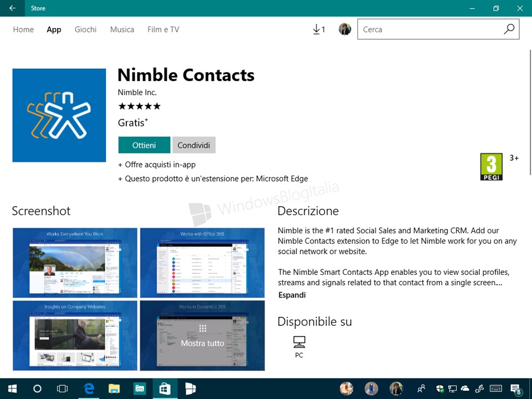Click the network tray icon
The width and height of the screenshot is (532, 399).
click(x=452, y=388)
